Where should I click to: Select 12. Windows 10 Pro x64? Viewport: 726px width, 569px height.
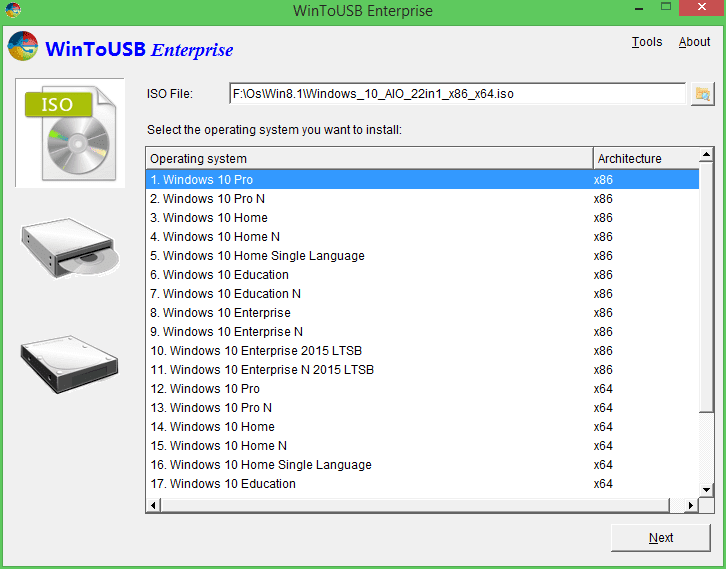tap(422, 388)
